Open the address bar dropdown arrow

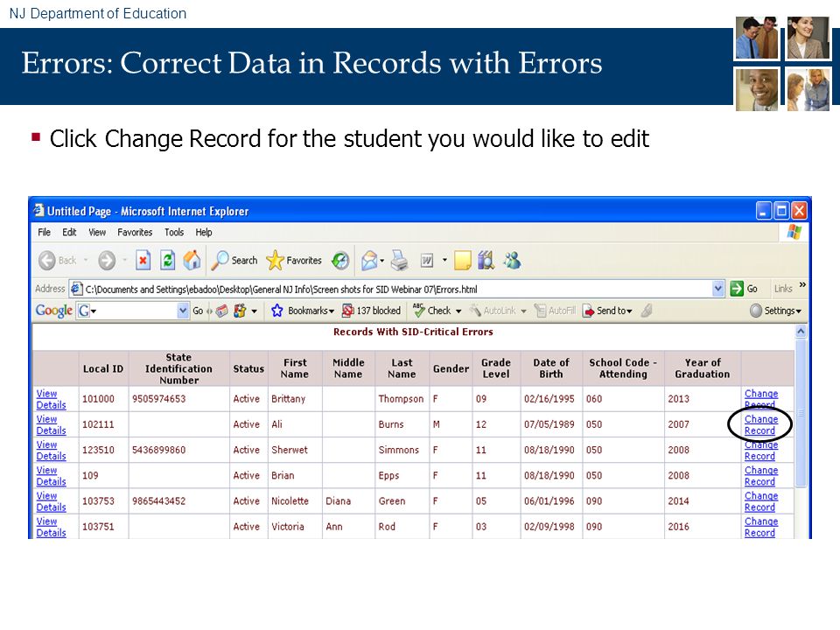coord(717,289)
